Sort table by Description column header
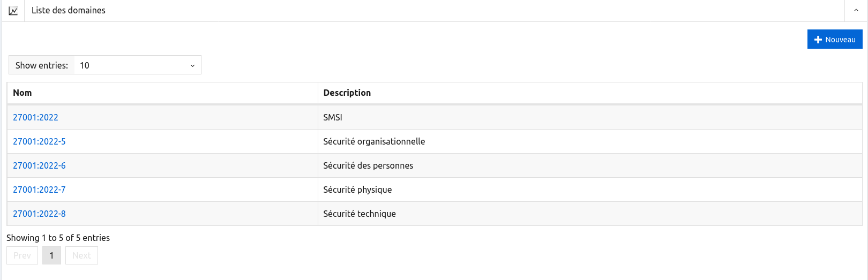Viewport: 868px width, 280px height. pos(347,93)
